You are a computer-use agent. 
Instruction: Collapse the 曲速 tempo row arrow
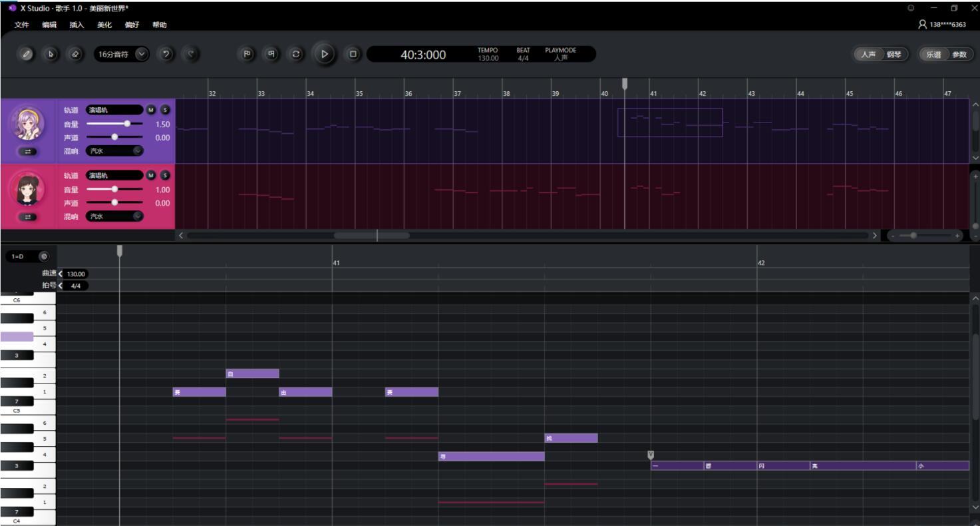pyautogui.click(x=61, y=274)
